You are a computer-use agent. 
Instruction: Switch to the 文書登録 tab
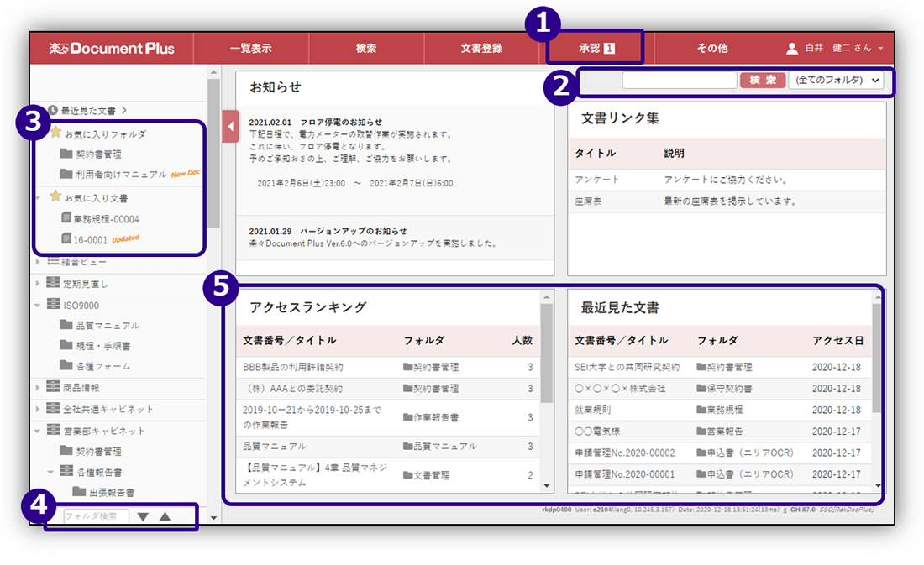coord(481,49)
